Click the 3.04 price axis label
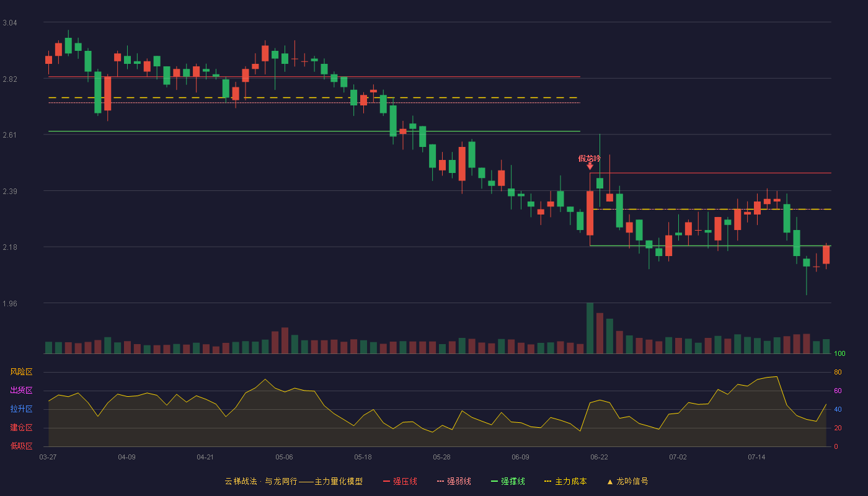The height and width of the screenshot is (496, 868). point(10,23)
